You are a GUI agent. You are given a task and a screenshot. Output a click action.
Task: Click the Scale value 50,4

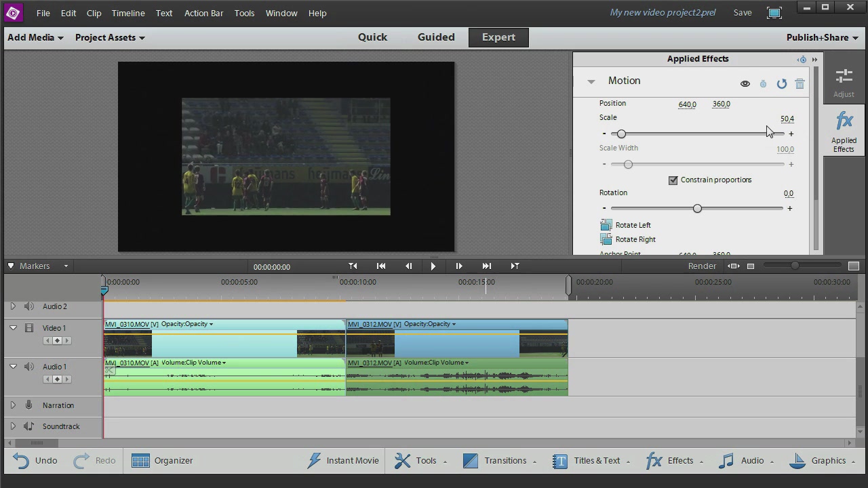(x=787, y=119)
